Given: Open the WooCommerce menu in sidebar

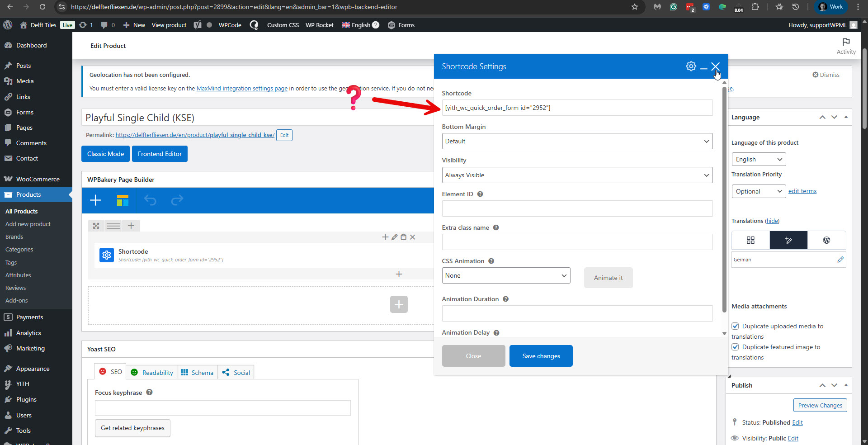Looking at the screenshot, I should coord(38,179).
